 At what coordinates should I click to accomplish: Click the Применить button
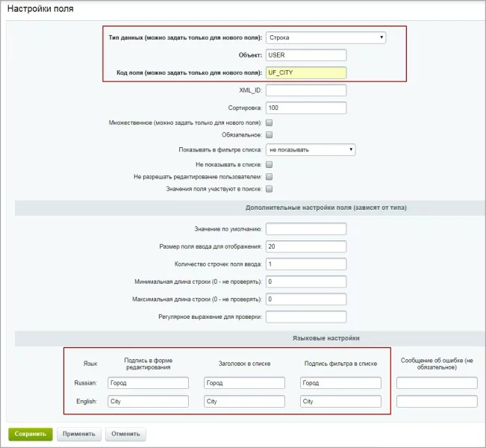point(78,434)
